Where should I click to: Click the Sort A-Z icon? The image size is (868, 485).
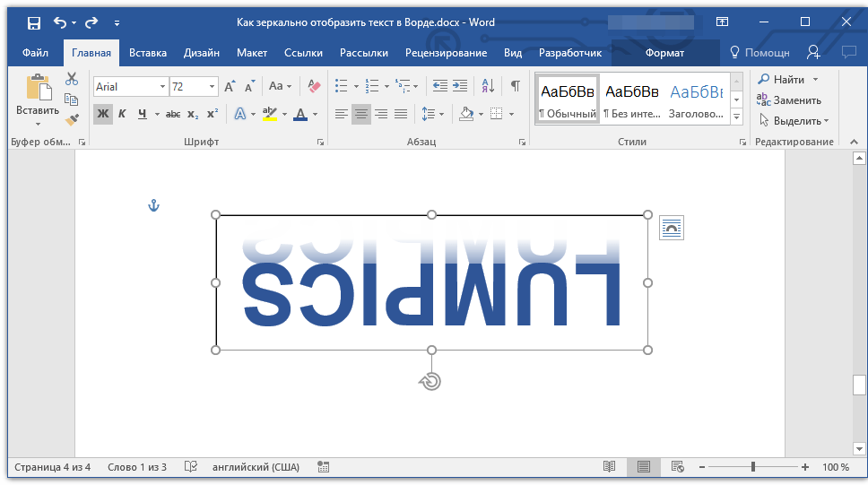tap(488, 86)
